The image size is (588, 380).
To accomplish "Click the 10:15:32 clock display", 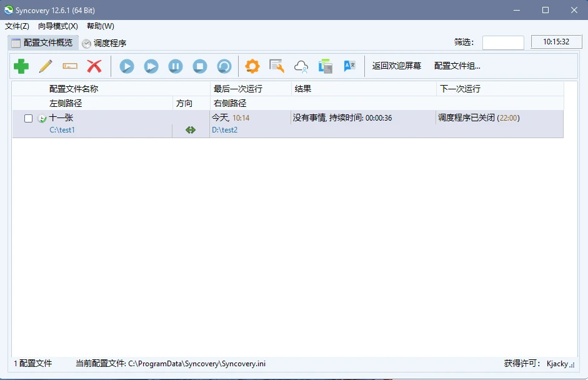I will click(556, 42).
